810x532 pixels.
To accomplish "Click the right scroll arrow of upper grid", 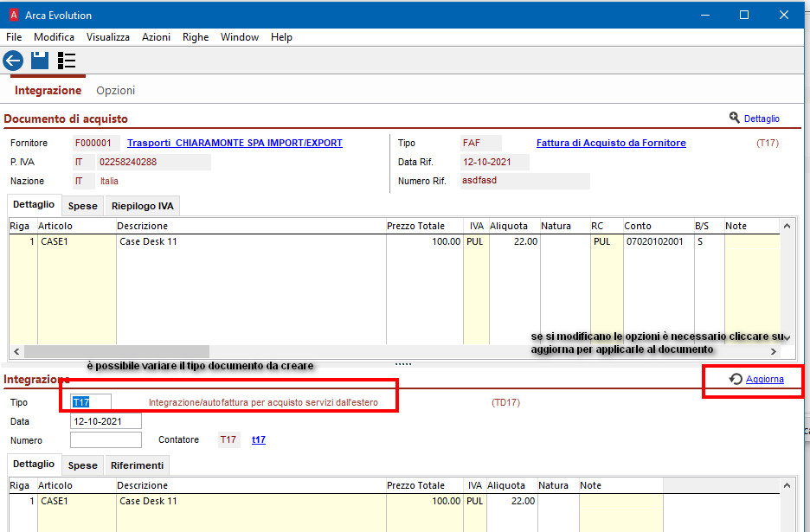I will click(774, 352).
